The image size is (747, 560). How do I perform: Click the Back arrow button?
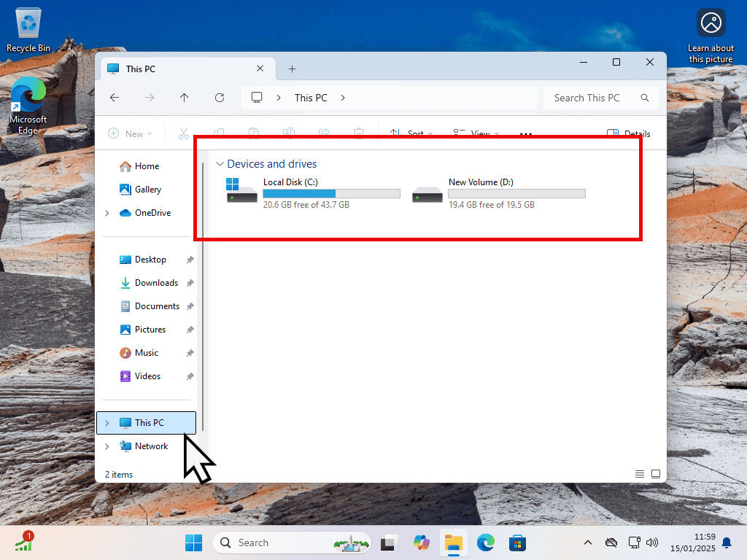pyautogui.click(x=115, y=98)
